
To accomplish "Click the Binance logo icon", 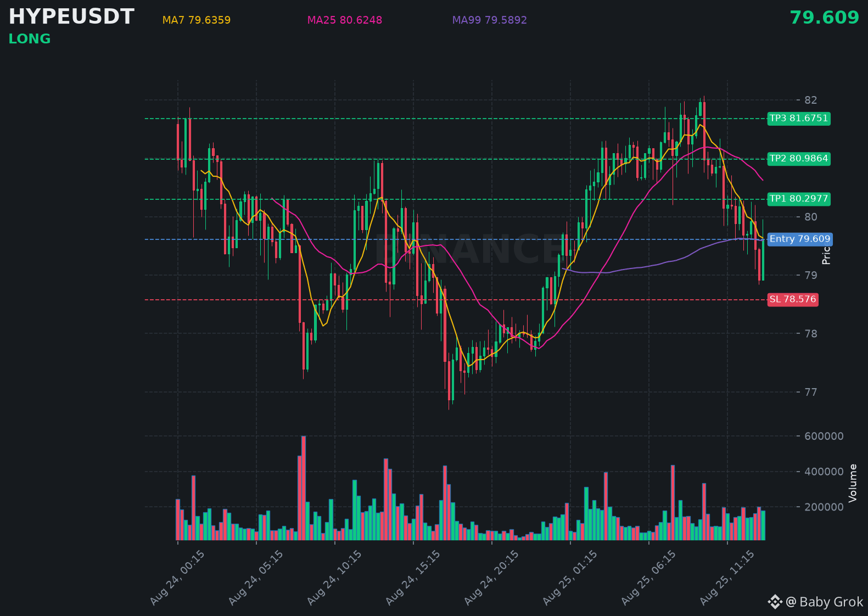I will 775,602.
